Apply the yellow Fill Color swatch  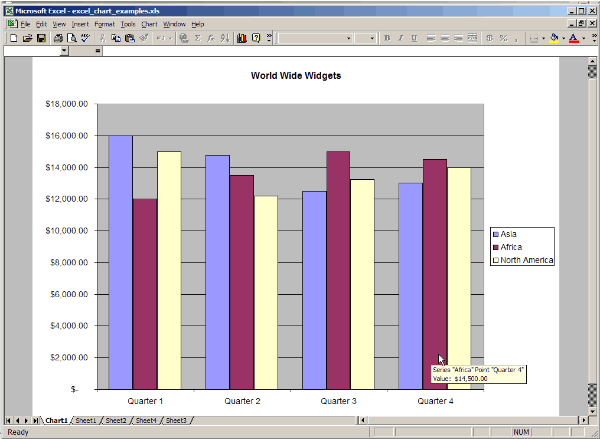554,38
